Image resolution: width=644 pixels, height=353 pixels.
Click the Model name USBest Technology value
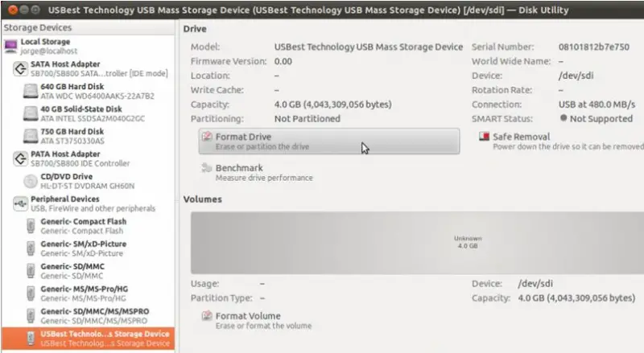coord(369,47)
